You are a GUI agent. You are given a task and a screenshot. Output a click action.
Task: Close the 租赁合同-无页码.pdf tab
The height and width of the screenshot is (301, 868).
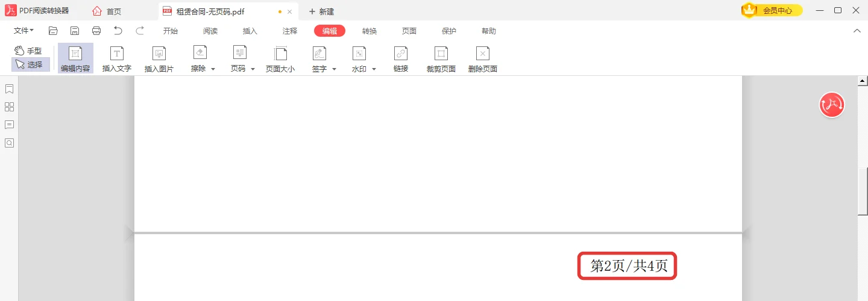[290, 11]
